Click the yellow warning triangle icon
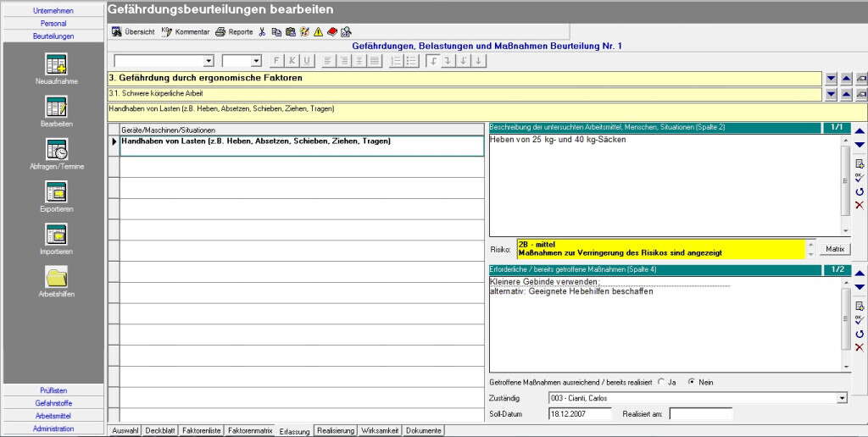This screenshot has height=437, width=868. tap(318, 32)
